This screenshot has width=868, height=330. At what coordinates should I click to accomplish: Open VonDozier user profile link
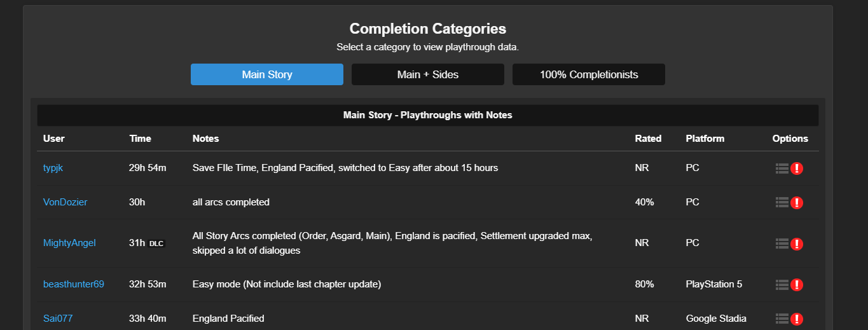(65, 202)
